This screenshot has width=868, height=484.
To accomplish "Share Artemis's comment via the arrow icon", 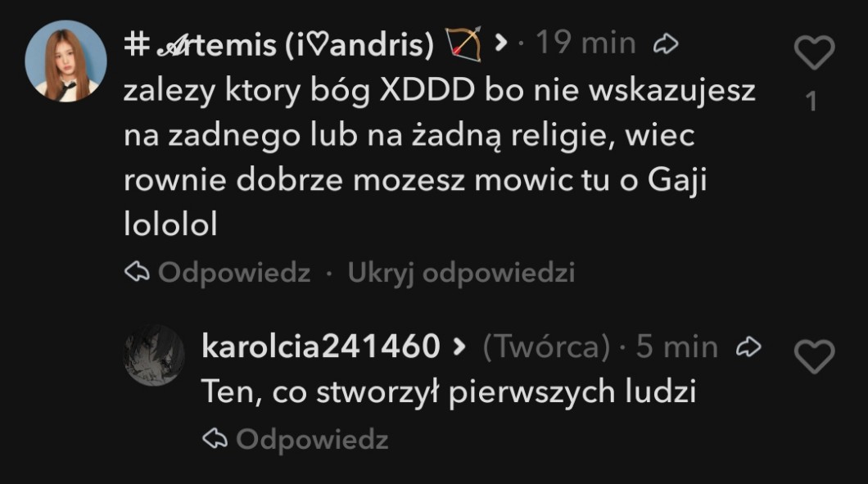I will [x=666, y=43].
